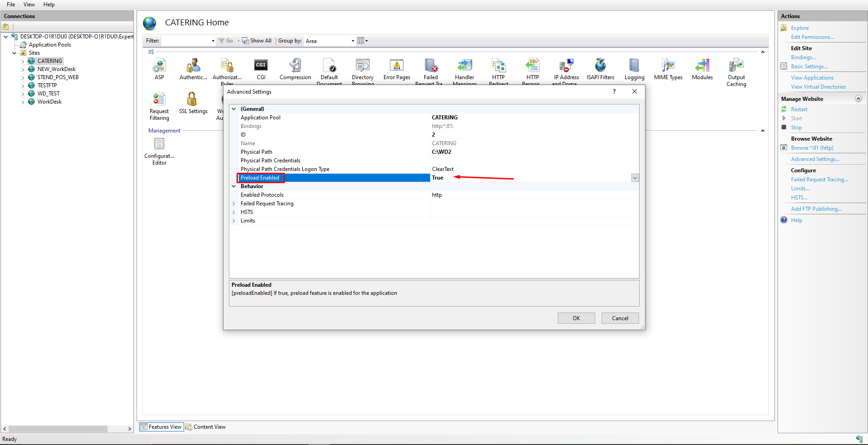This screenshot has height=445, width=868.
Task: Open the Compression feature
Action: click(295, 66)
